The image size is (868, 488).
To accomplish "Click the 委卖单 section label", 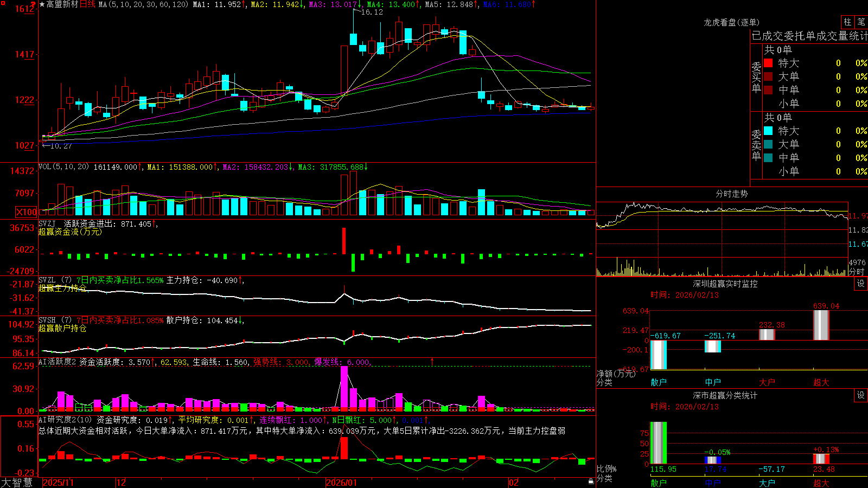I will point(756,145).
